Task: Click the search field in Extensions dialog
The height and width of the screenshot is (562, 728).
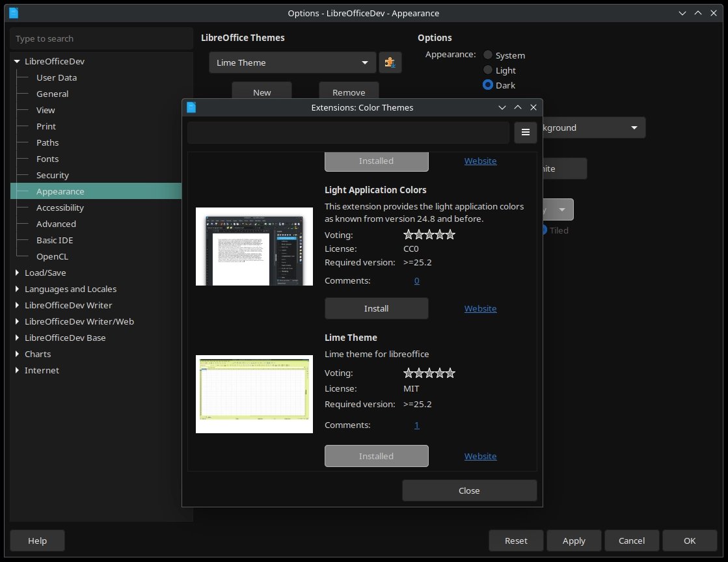Action: point(348,133)
